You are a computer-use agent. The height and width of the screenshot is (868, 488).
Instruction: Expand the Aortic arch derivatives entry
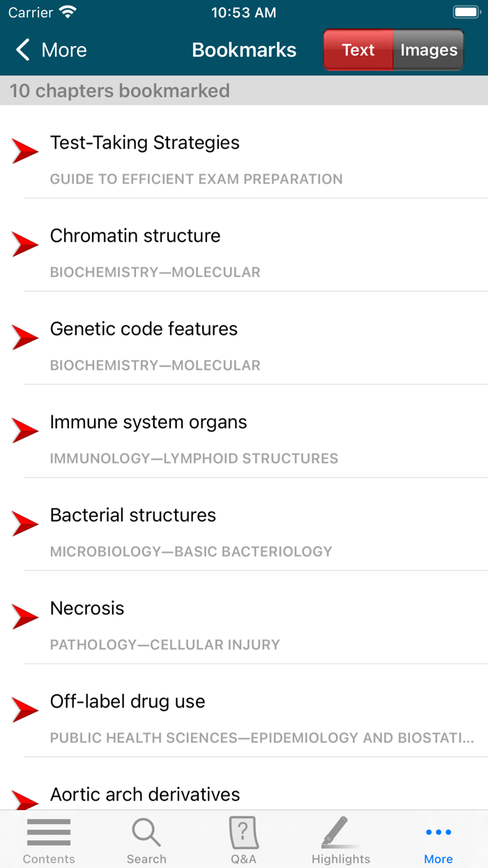[144, 794]
